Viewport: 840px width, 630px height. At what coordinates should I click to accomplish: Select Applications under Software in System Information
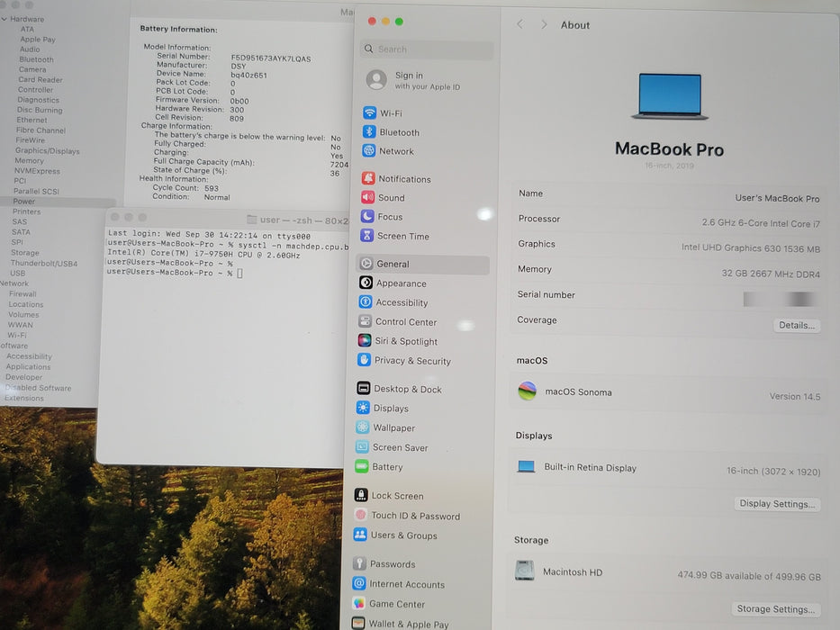[29, 366]
